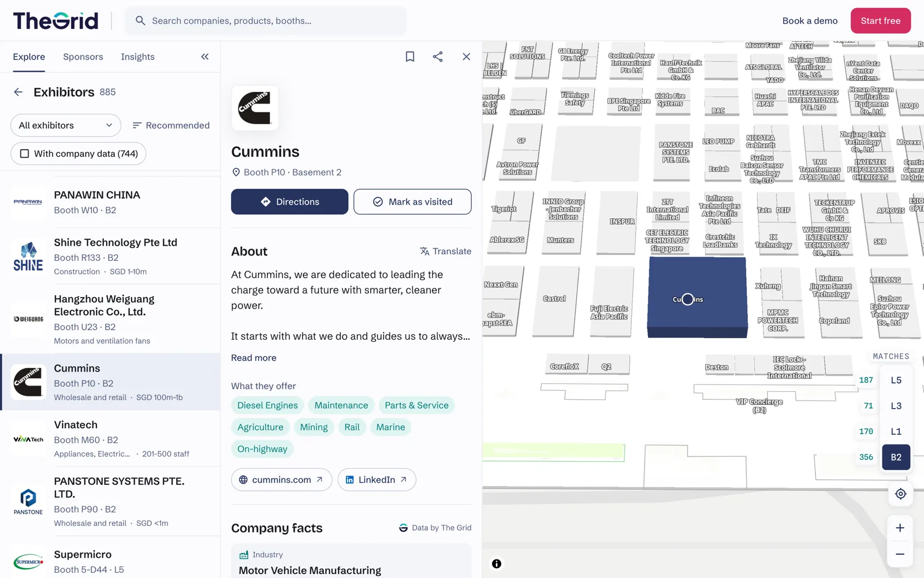Mark Cummins as visited

coord(412,202)
